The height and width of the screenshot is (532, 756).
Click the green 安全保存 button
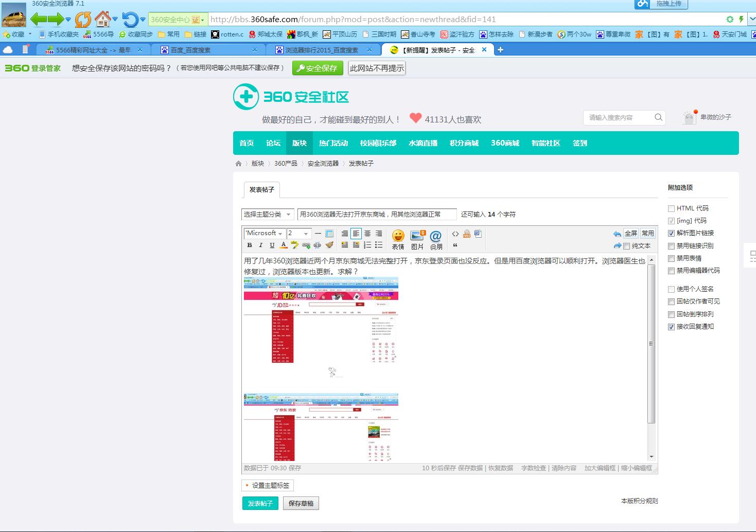click(x=318, y=68)
